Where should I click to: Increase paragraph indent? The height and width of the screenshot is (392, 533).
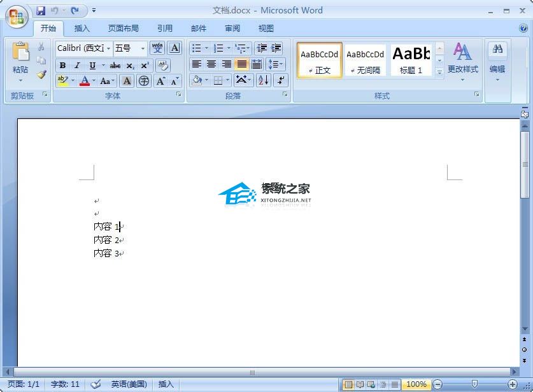coord(276,48)
